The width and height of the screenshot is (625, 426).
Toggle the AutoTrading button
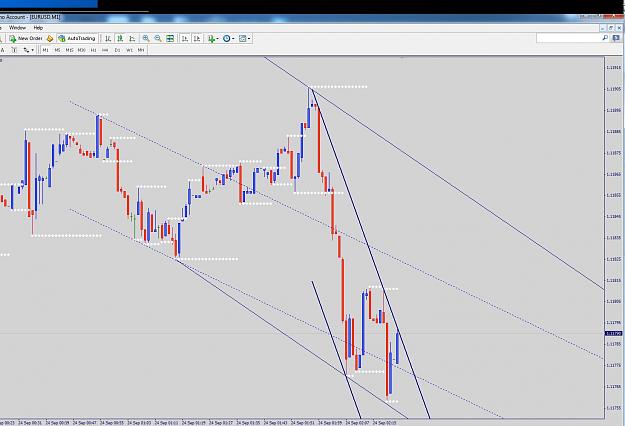click(77, 39)
